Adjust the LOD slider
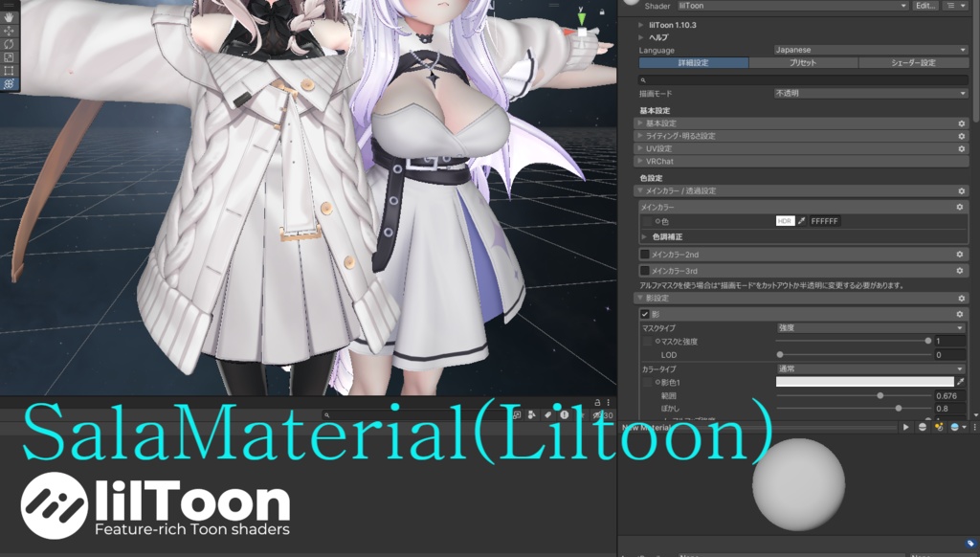The image size is (980, 557). click(854, 354)
